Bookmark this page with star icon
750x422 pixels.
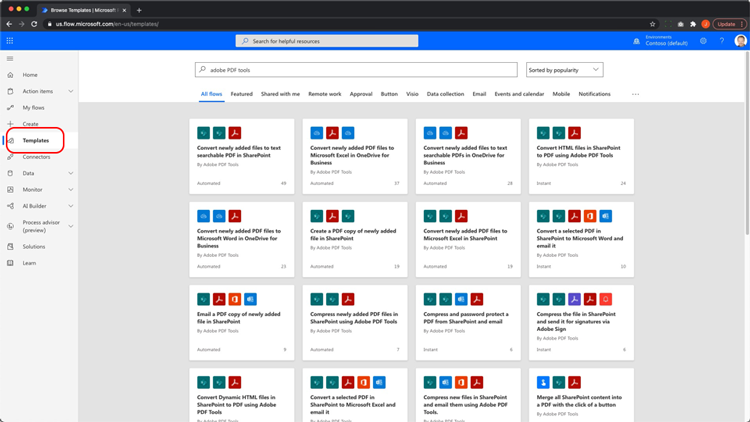click(652, 24)
